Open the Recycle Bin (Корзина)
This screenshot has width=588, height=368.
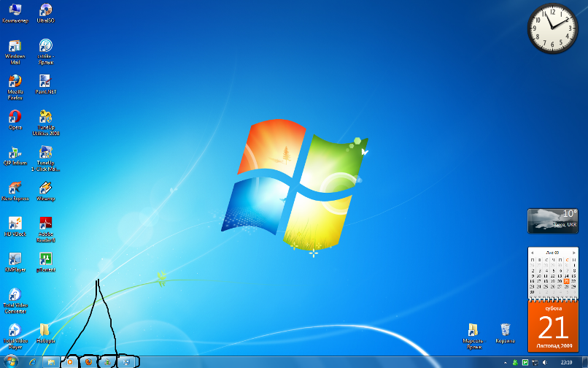click(x=505, y=331)
